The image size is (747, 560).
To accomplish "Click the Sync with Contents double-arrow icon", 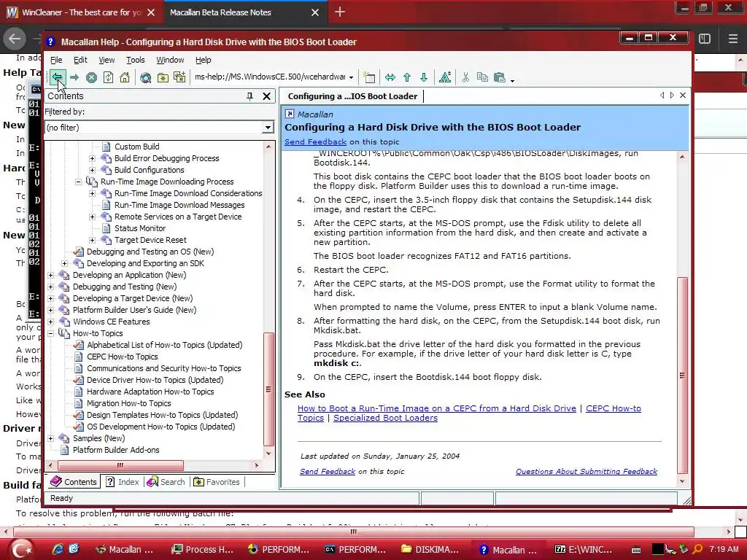I will 390,77.
